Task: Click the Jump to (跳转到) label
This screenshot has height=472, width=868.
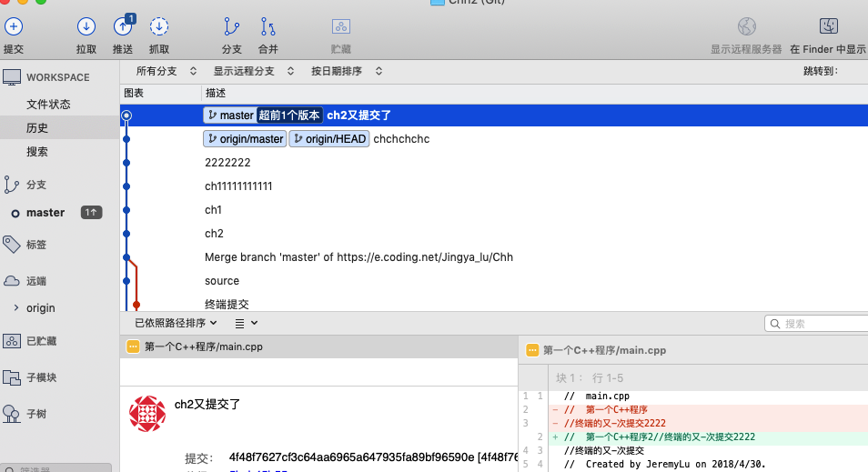Action: [821, 71]
